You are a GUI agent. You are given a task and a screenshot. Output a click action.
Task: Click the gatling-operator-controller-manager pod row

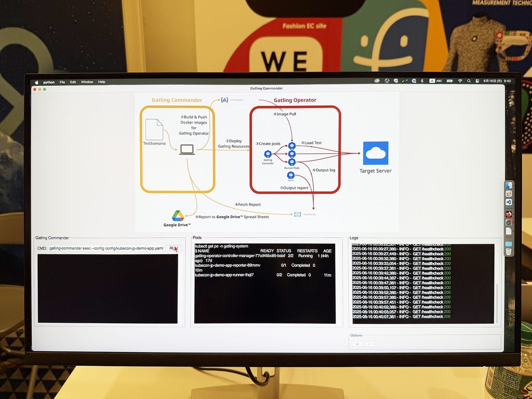coord(263,258)
